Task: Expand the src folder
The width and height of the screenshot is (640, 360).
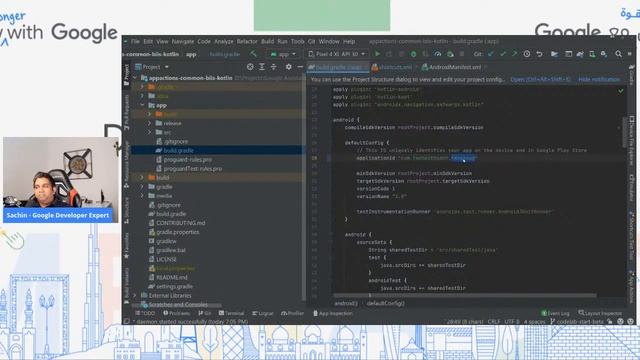Action: pos(149,132)
